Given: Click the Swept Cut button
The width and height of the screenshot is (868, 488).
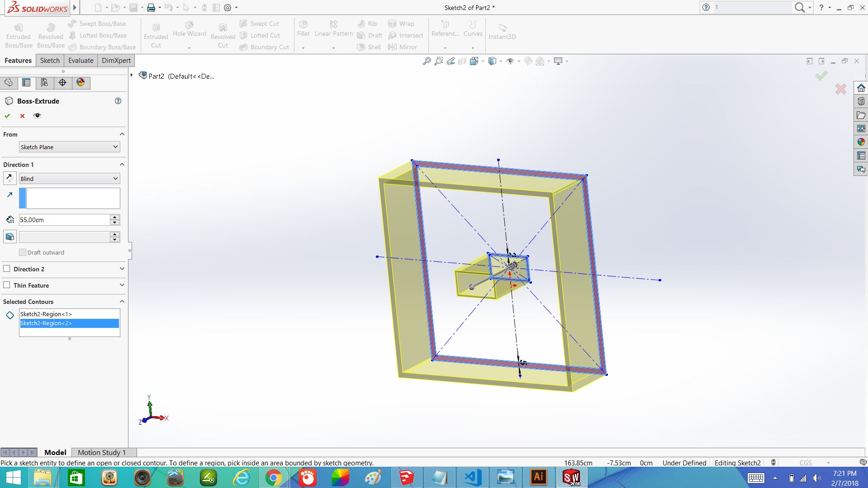Looking at the screenshot, I should (260, 24).
